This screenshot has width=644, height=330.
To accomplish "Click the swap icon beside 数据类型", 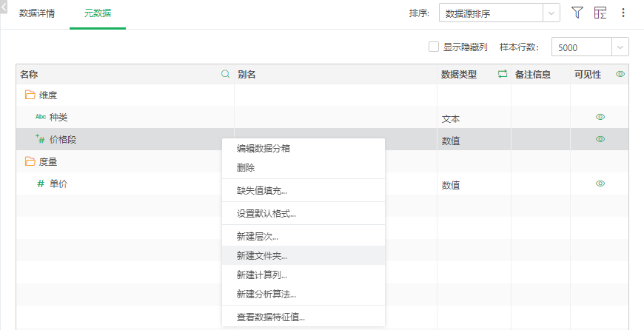I will coord(503,74).
